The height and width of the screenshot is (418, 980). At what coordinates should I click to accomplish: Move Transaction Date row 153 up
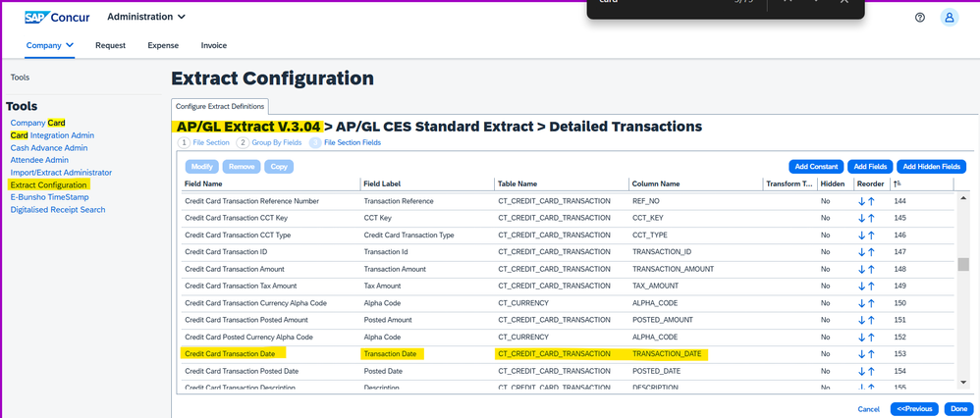coord(871,354)
